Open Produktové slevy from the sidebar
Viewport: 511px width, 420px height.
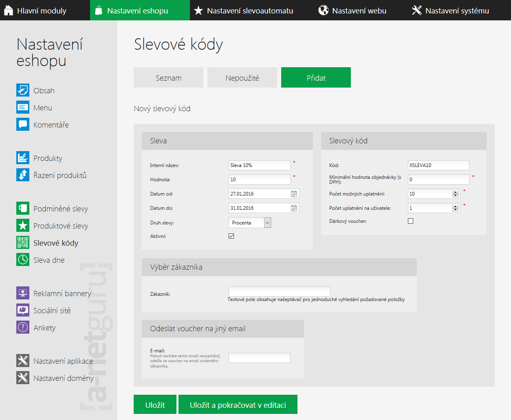point(61,226)
